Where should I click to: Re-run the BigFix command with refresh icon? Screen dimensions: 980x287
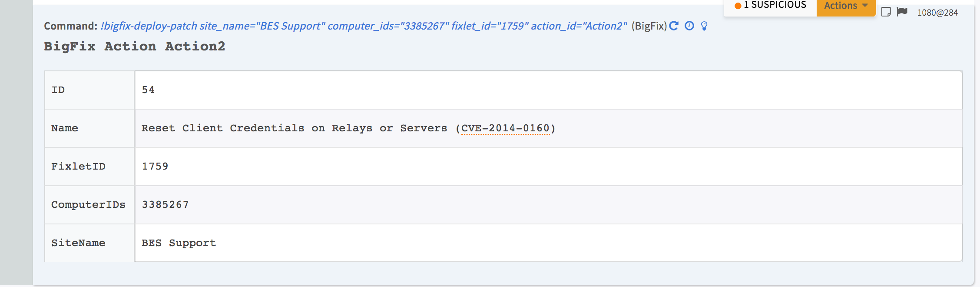(674, 26)
